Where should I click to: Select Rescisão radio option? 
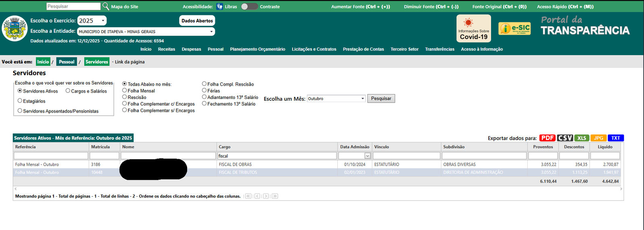124,97
